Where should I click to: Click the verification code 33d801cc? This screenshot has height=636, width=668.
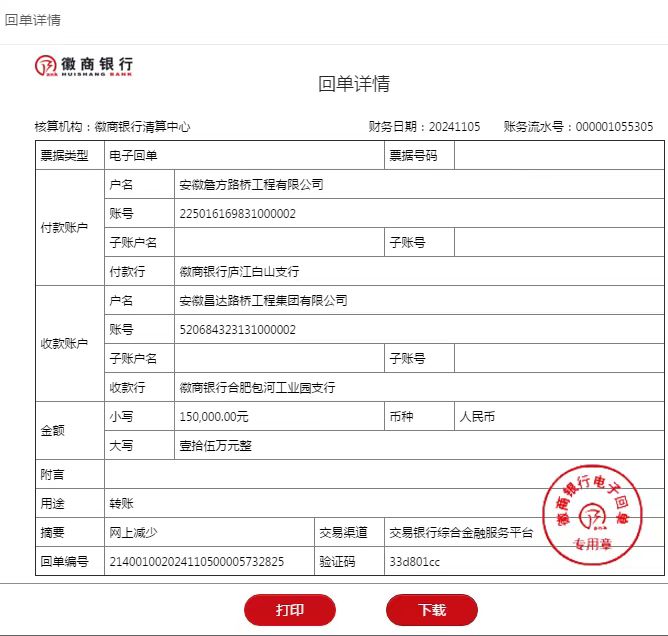(x=414, y=562)
